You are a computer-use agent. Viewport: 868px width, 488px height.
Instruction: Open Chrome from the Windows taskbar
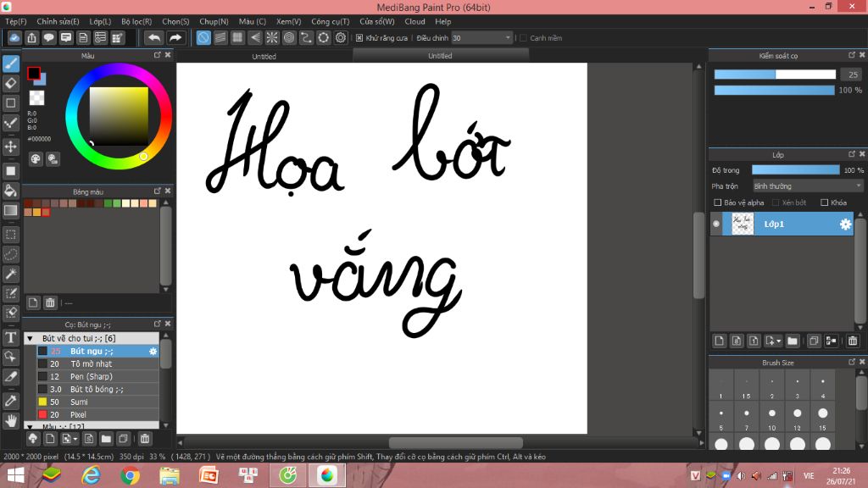pyautogui.click(x=130, y=475)
